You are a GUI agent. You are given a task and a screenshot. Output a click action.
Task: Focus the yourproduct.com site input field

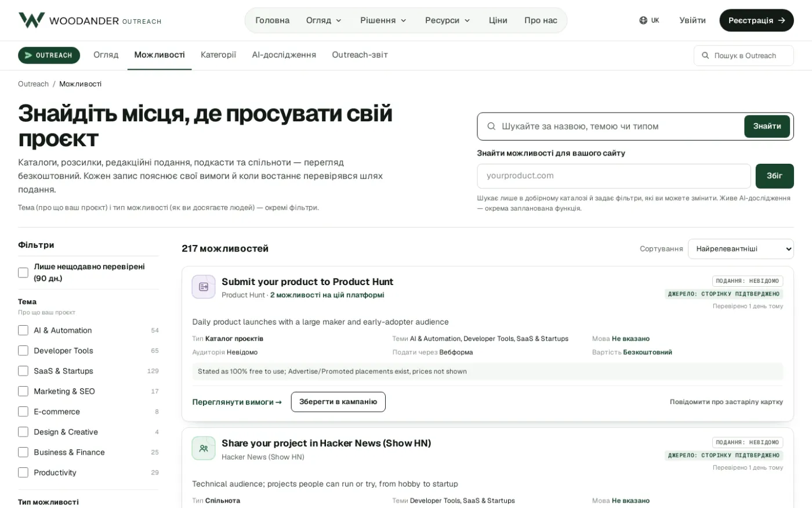pyautogui.click(x=614, y=176)
